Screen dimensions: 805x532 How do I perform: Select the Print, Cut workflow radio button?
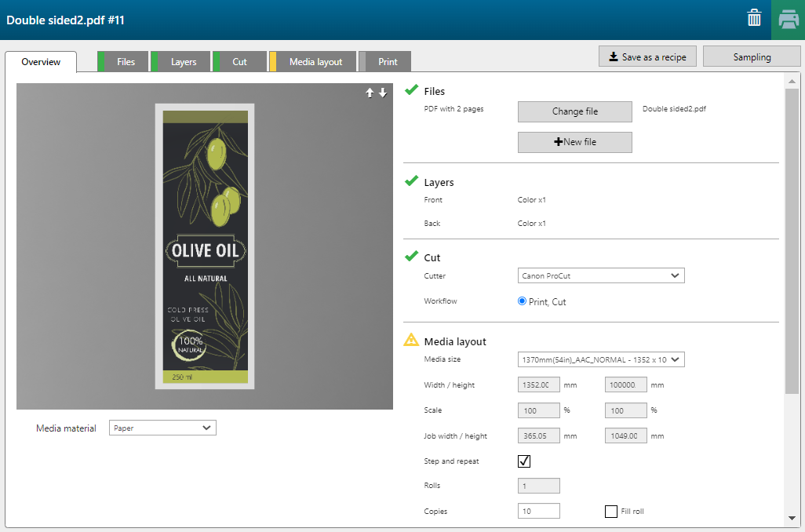(x=523, y=301)
